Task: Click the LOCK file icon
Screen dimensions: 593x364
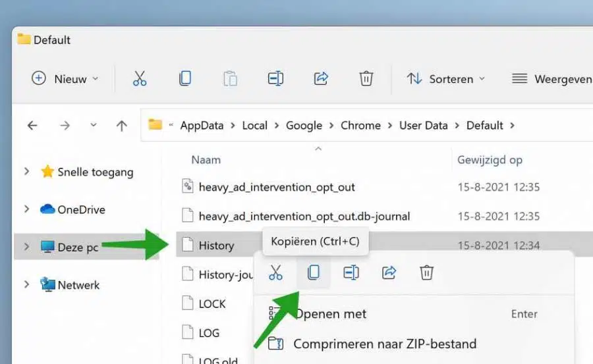Action: coord(188,303)
